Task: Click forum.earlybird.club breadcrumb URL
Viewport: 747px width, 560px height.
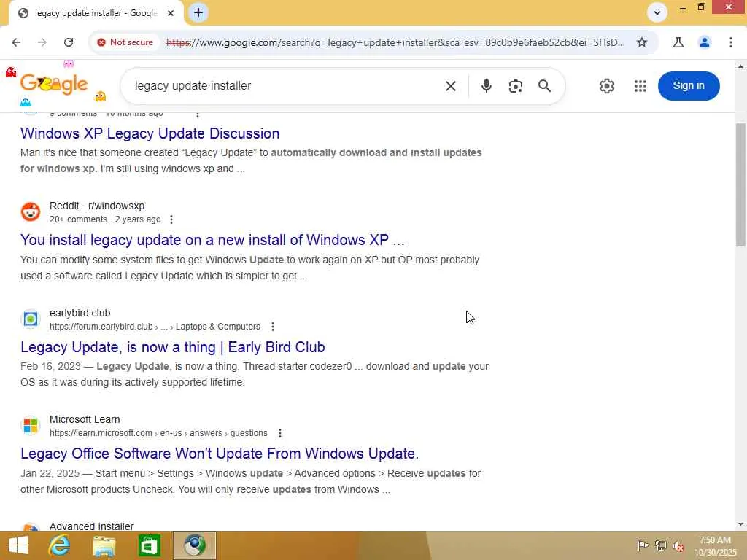Action: pyautogui.click(x=155, y=327)
